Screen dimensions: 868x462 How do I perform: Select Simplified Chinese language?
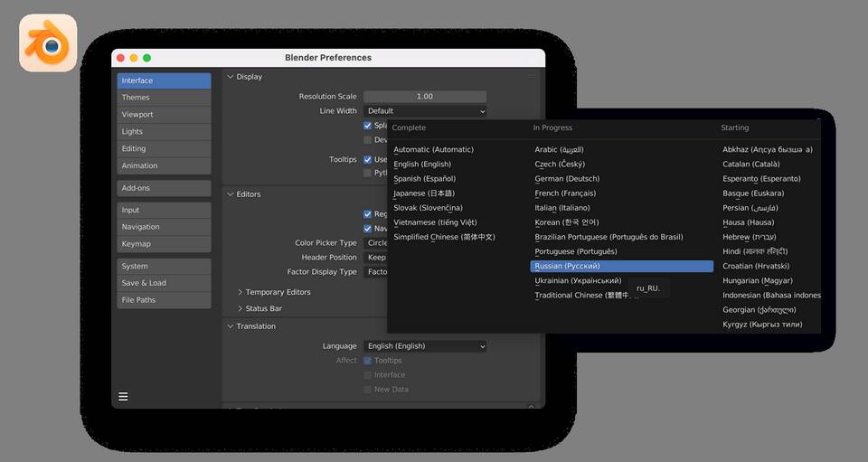(x=445, y=237)
